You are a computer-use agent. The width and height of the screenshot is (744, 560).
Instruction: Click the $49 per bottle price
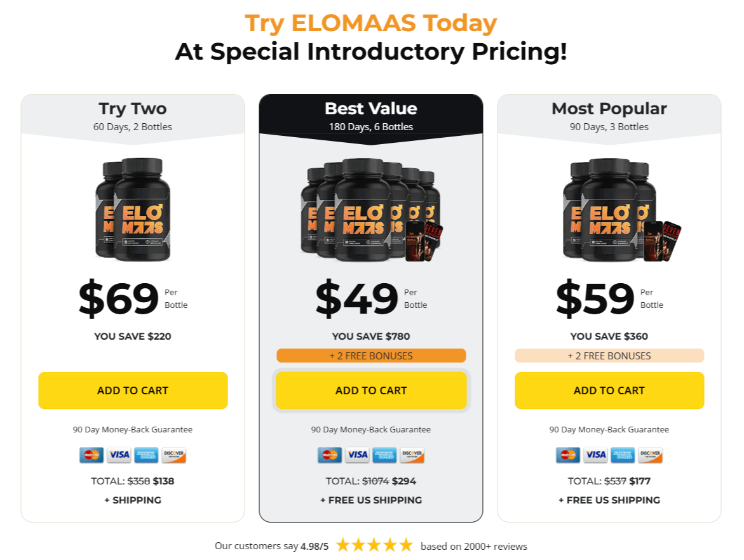tap(371, 298)
